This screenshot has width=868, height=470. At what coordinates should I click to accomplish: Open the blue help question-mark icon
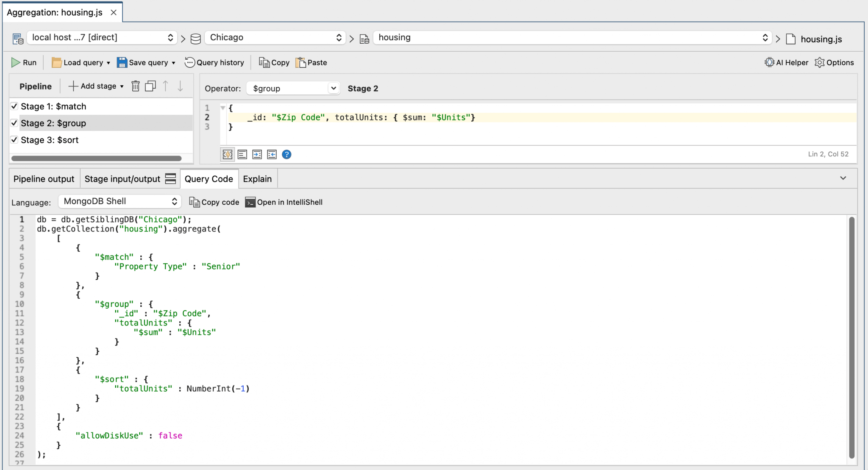(x=287, y=155)
